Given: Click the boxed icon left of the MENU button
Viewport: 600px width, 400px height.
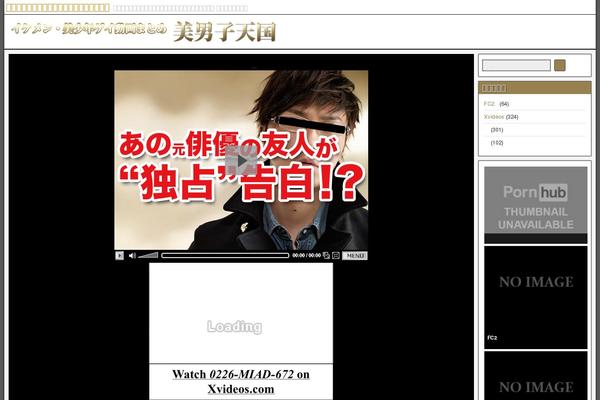Looking at the screenshot, I should (x=336, y=255).
